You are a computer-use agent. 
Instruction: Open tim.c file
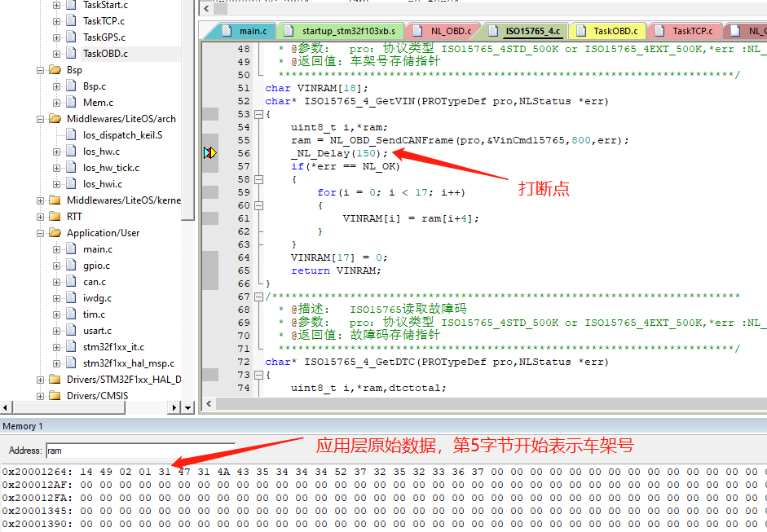pyautogui.click(x=94, y=314)
